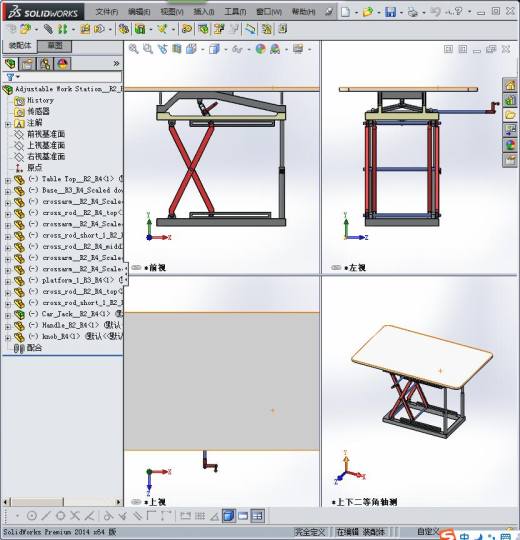Viewport: 520px width, 540px height.
Task: Expand the Car_Jack component node
Action: pos(8,315)
